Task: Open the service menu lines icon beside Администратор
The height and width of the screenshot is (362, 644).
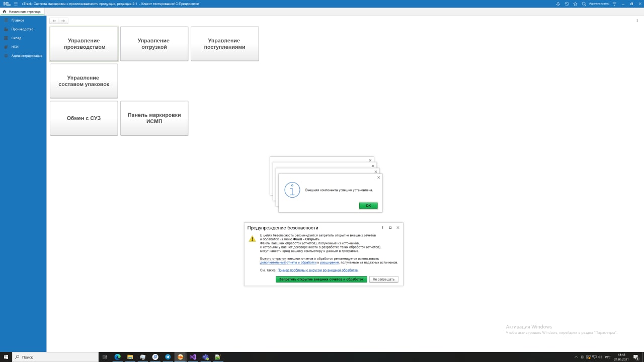Action: click(x=614, y=4)
